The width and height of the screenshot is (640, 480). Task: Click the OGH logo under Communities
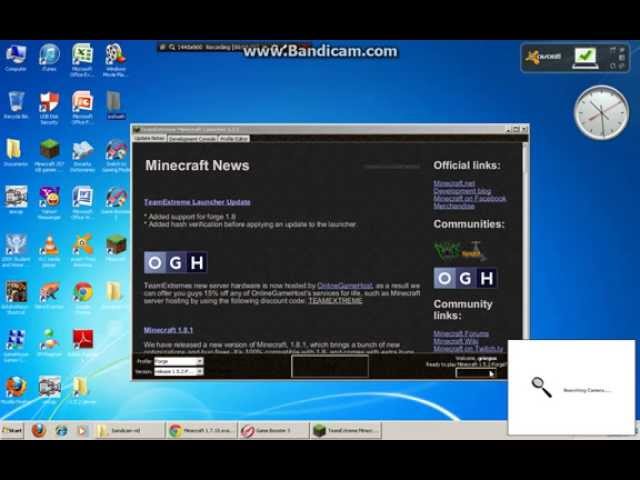(x=465, y=278)
